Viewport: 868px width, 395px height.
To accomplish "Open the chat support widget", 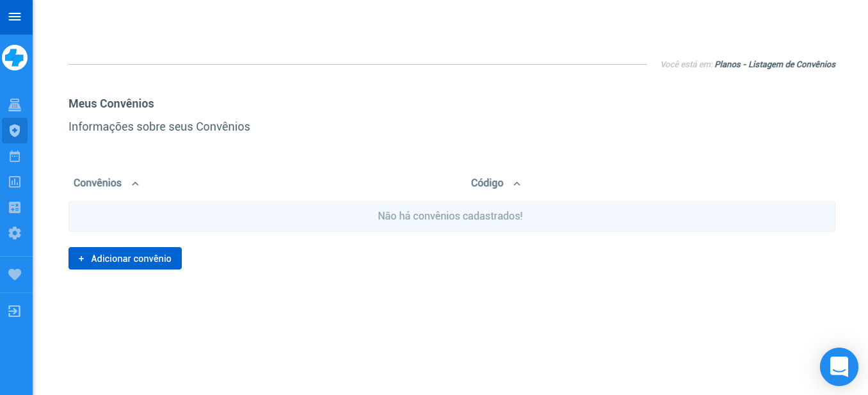I will (x=839, y=367).
